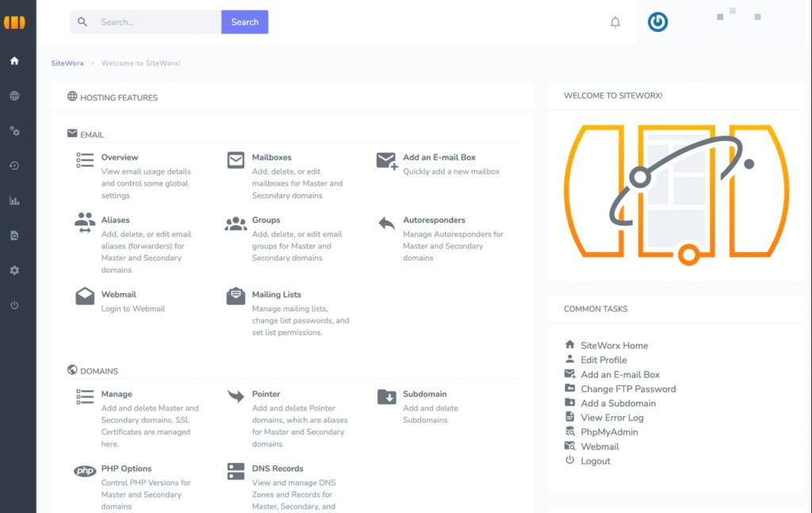The width and height of the screenshot is (812, 513).
Task: Open the notifications bell
Action: pyautogui.click(x=615, y=22)
